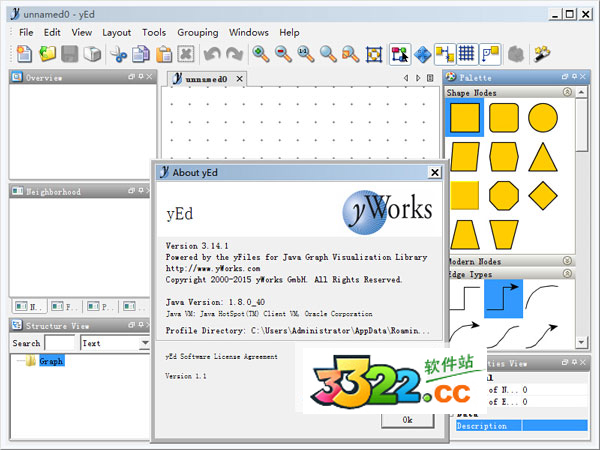Viewport: 600px width, 450px height.
Task: Collapse the Edge Types palette section
Action: pos(567,273)
